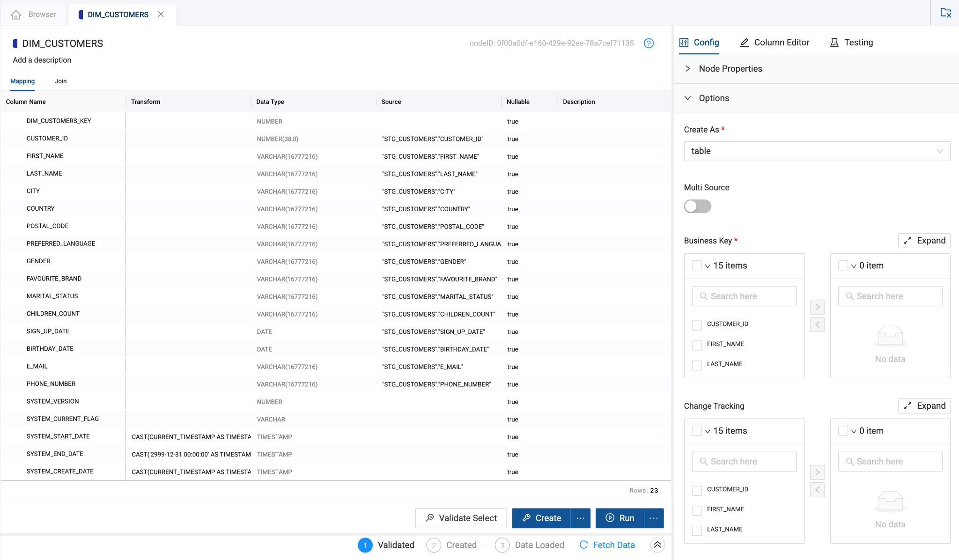Move selected Change Tracking items right
This screenshot has height=560, width=959.
[x=818, y=472]
